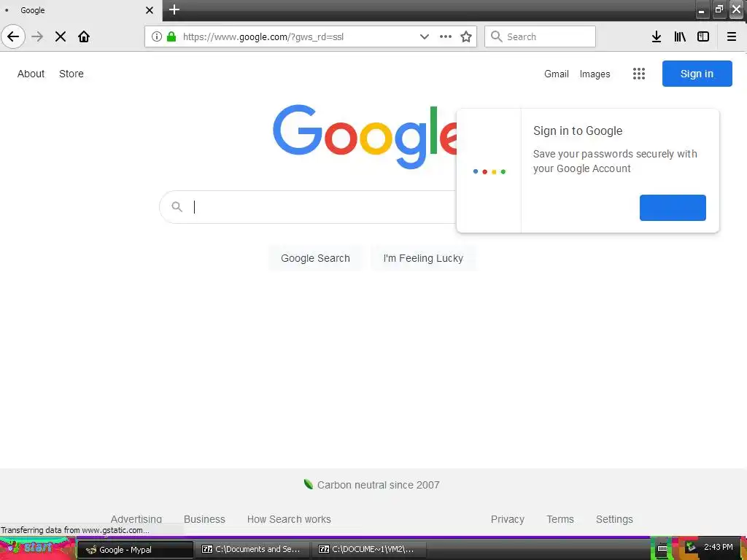Open the Settings footer menu

(614, 519)
